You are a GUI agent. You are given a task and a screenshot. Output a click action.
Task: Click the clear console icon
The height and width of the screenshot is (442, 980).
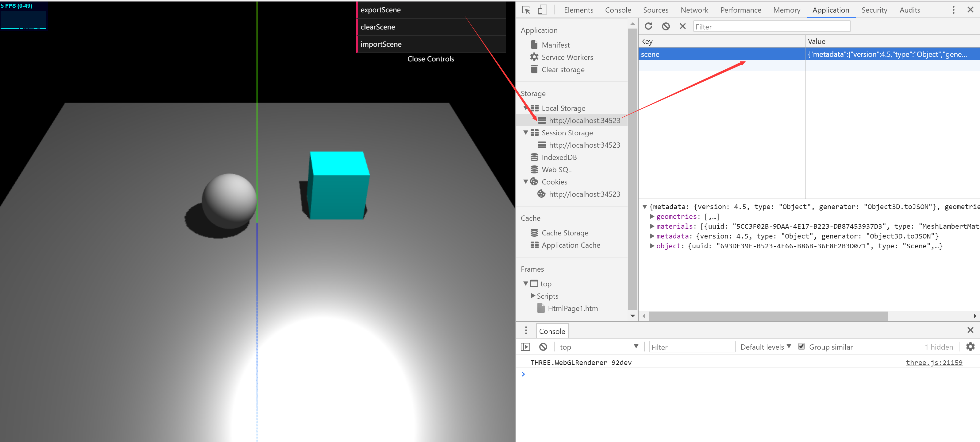pos(543,347)
